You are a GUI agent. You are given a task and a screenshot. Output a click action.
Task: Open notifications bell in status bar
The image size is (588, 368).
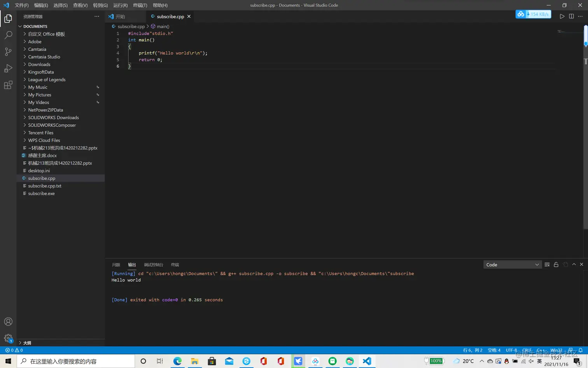click(x=581, y=350)
